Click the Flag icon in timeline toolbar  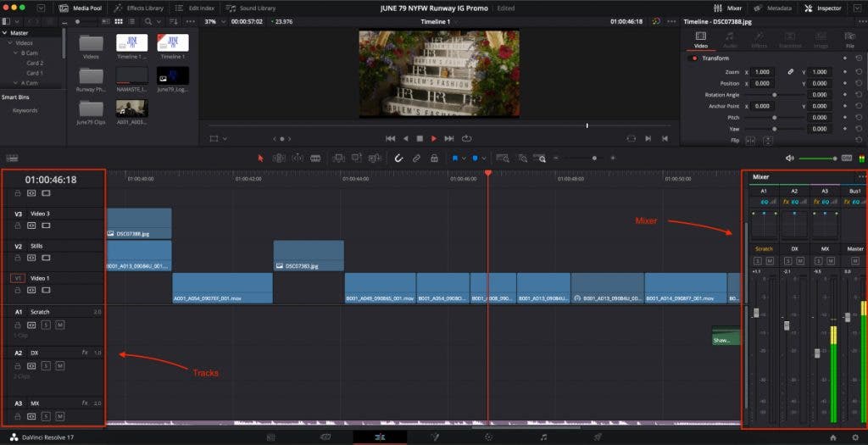455,159
